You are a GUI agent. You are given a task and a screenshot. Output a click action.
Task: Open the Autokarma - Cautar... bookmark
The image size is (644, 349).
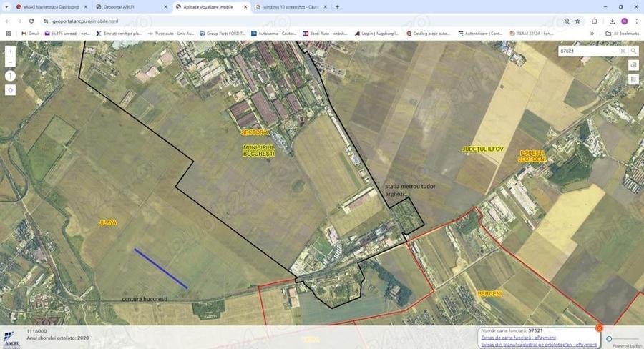pyautogui.click(x=274, y=34)
